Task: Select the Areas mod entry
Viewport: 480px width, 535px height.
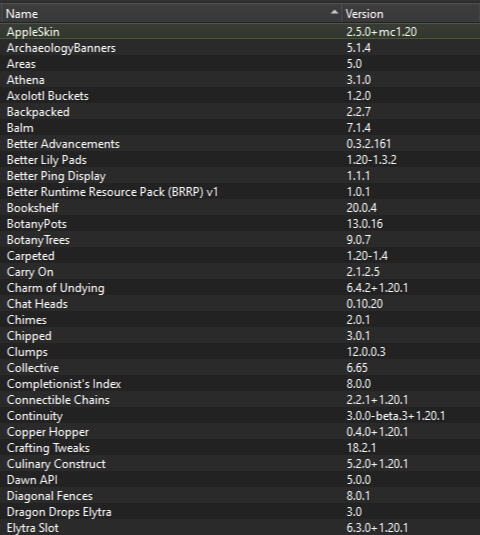Action: tap(240, 64)
